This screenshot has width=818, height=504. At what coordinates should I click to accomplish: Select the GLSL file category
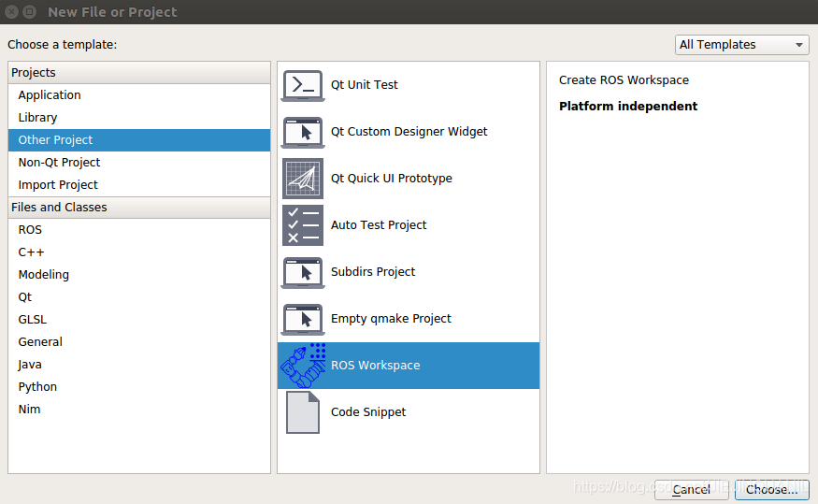[139, 319]
